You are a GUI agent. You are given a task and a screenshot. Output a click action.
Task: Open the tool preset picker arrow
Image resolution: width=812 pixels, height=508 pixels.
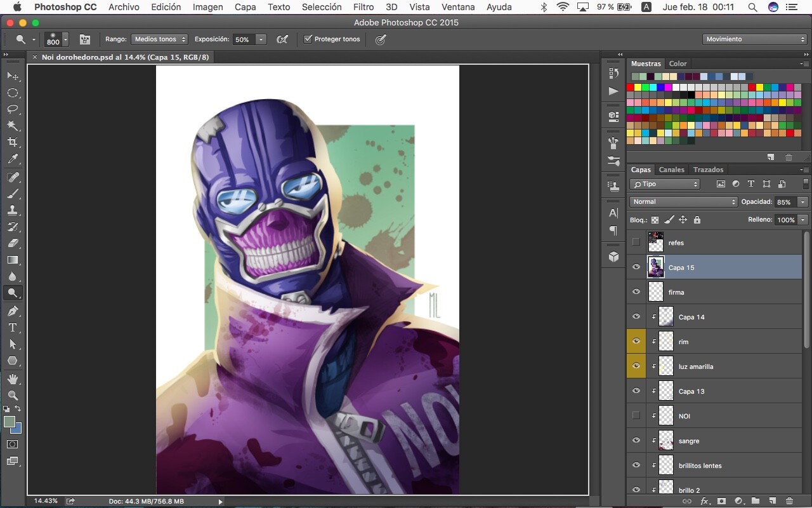coord(34,39)
